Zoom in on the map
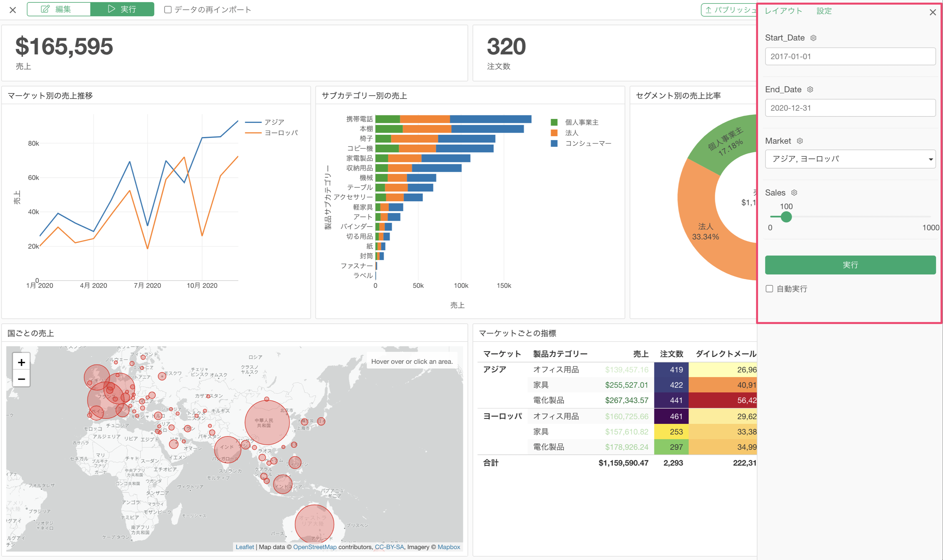The image size is (943, 560). (22, 362)
